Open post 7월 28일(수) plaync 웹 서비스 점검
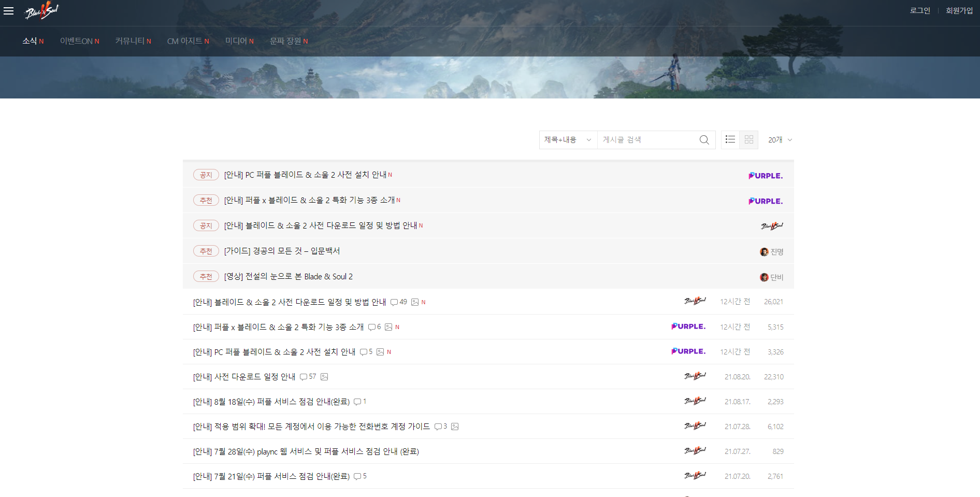The width and height of the screenshot is (980, 497). coord(306,451)
